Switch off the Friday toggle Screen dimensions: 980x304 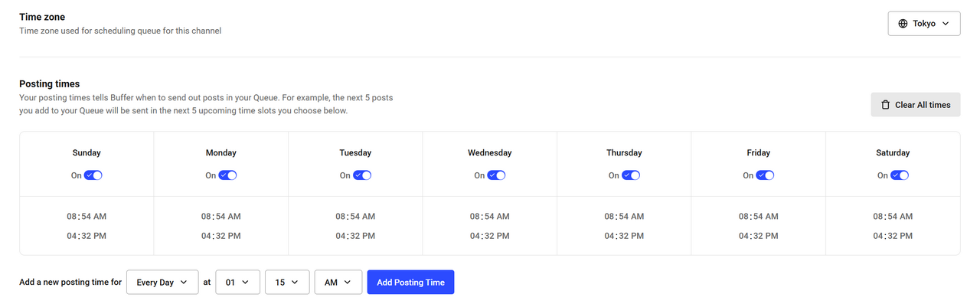click(x=765, y=175)
